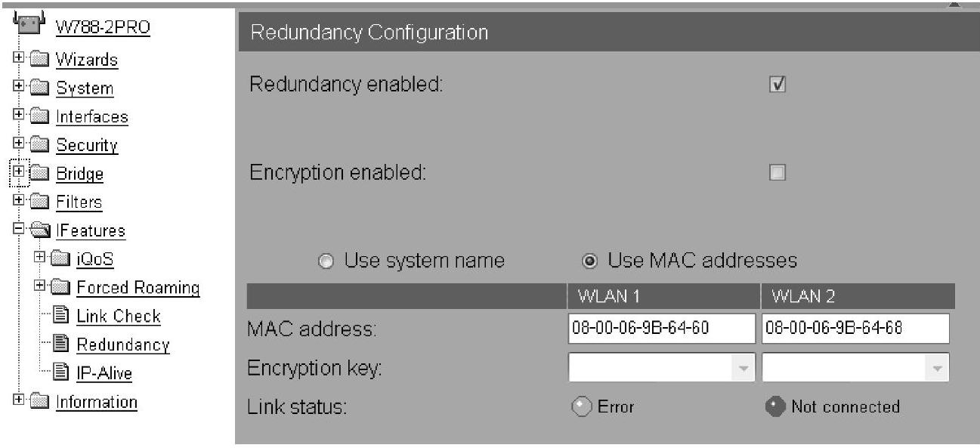
Task: Uncheck the Redundancy enabled checkbox
Action: [x=777, y=85]
